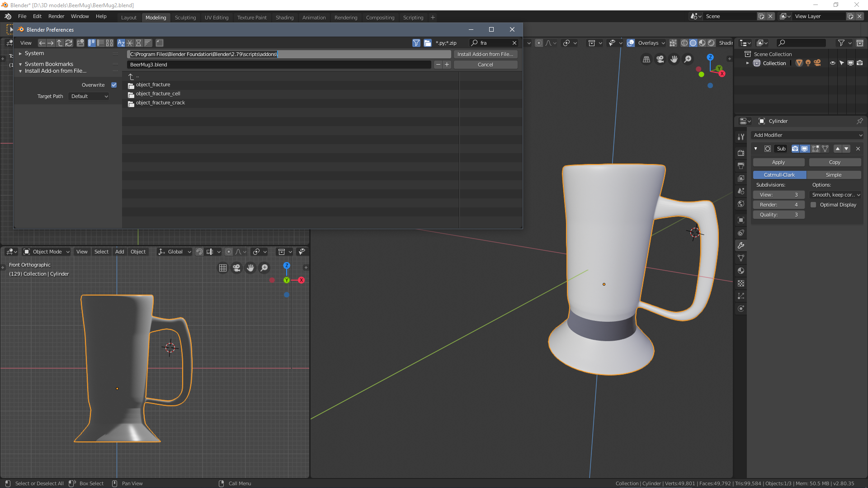Select the Modeling menu tab
The image size is (868, 488).
(x=156, y=17)
